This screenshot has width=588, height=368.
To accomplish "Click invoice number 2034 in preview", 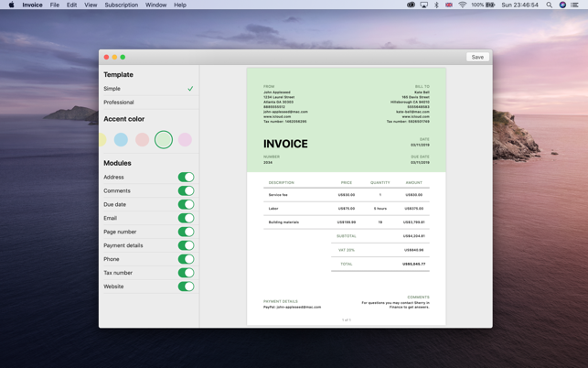I will 268,163.
